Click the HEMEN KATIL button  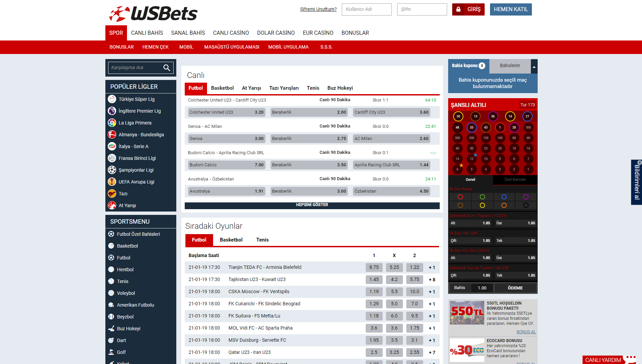pos(510,9)
